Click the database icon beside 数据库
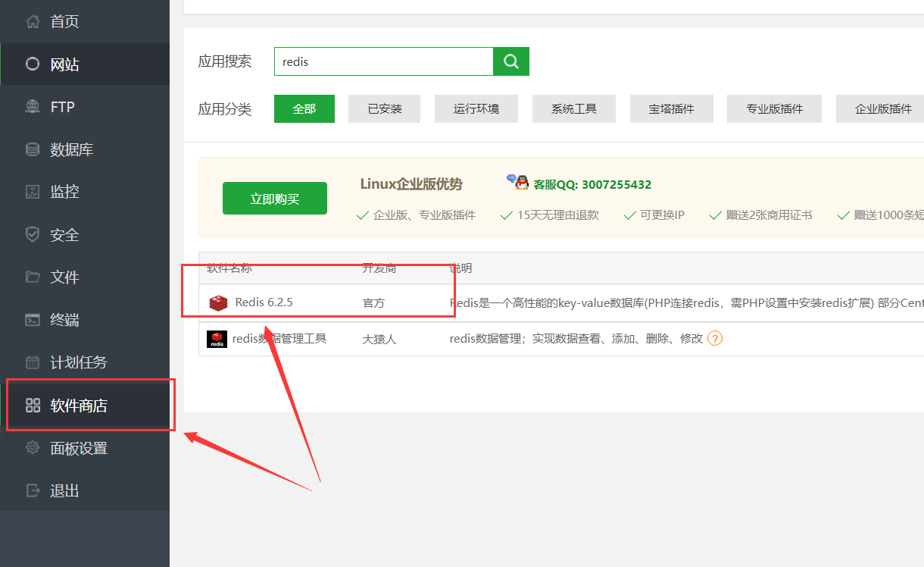The image size is (924, 567). [33, 149]
